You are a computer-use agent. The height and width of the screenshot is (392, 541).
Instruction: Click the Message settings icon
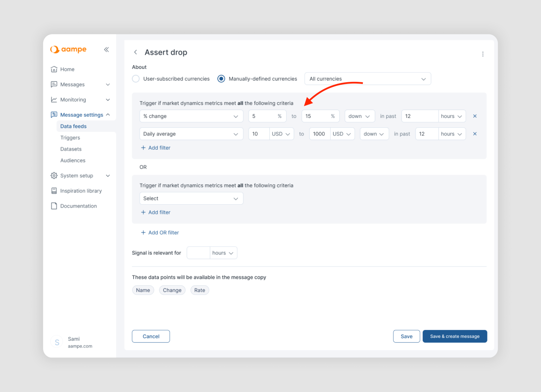click(x=54, y=115)
